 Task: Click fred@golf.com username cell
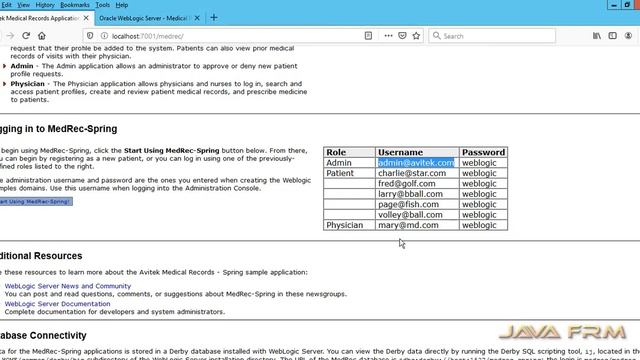tap(417, 184)
